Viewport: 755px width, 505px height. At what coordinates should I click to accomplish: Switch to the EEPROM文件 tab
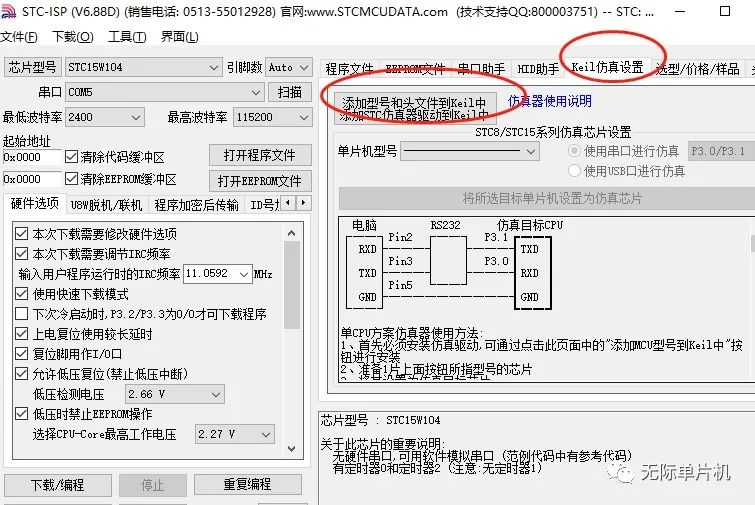[x=415, y=69]
